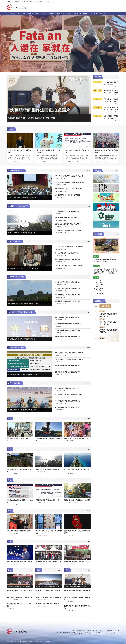Select the 醫療 category tag in latest news
This screenshot has height=644, width=126.
point(97,107)
